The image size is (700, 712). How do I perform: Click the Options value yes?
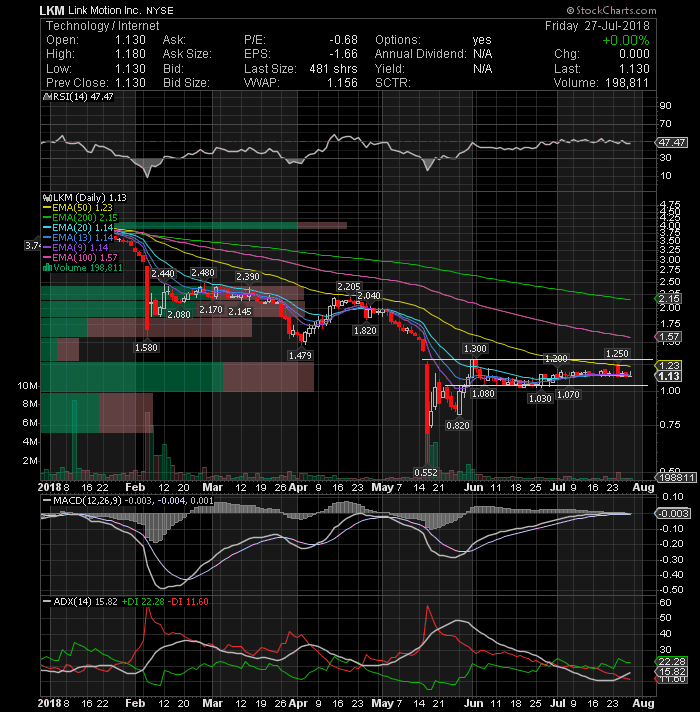pos(482,40)
